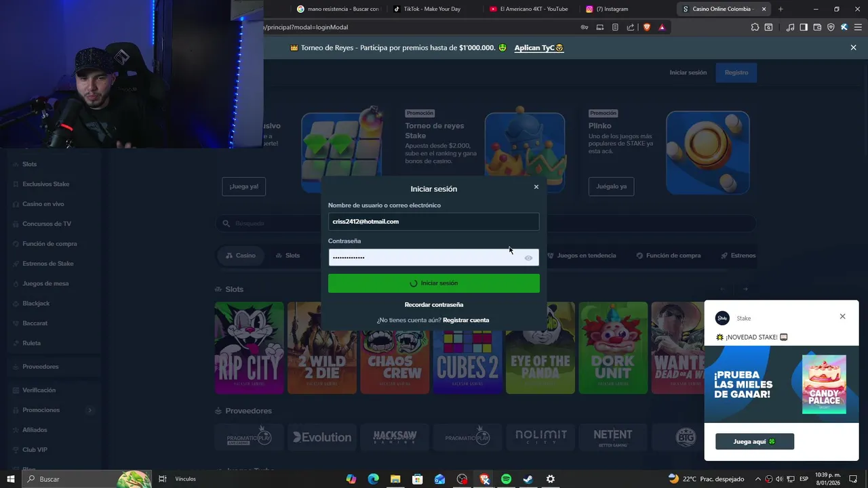This screenshot has width=868, height=488.
Task: Open Ruleta in the sidebar
Action: coord(31,343)
